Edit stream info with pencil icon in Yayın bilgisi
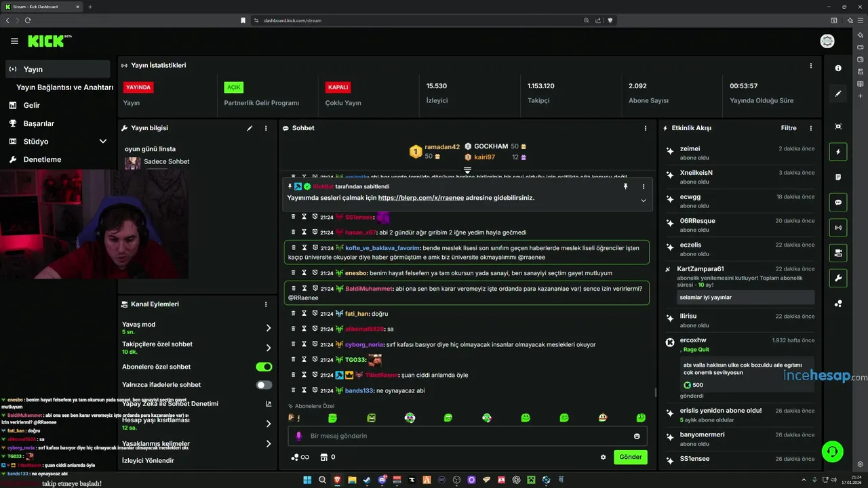This screenshot has width=868, height=488. (x=250, y=128)
